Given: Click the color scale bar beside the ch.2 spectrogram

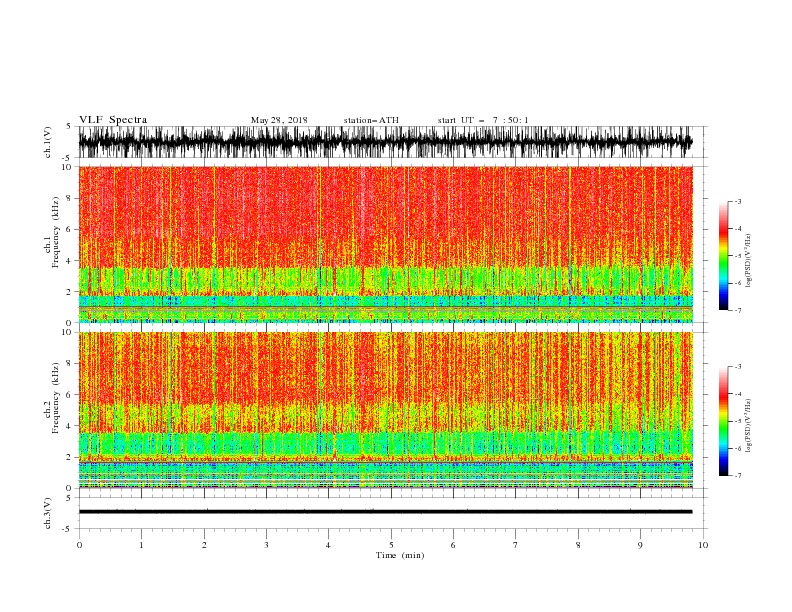Looking at the screenshot, I should click(x=723, y=421).
